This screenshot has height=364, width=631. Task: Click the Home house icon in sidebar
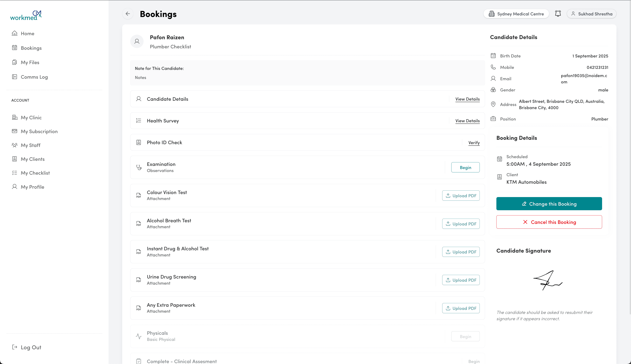(x=15, y=33)
